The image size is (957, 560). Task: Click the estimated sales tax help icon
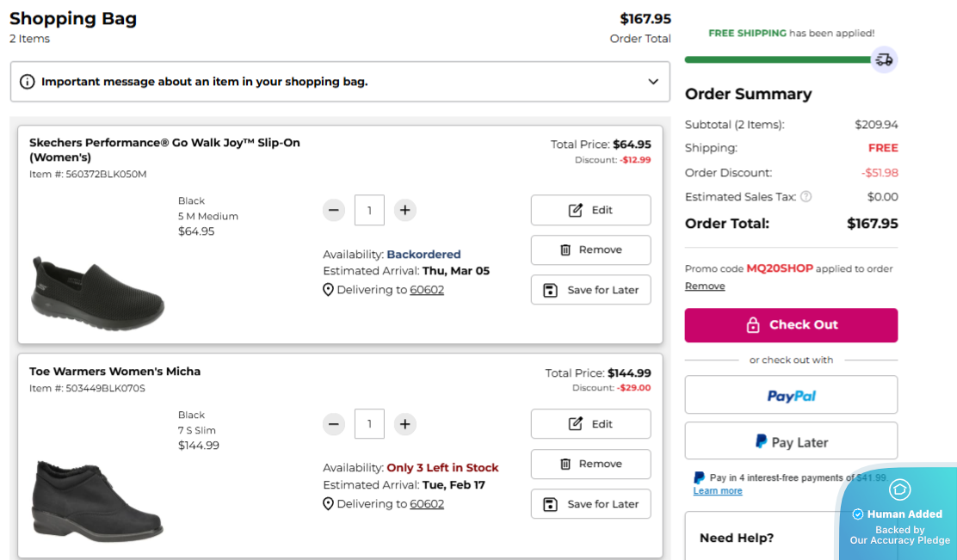coord(806,197)
